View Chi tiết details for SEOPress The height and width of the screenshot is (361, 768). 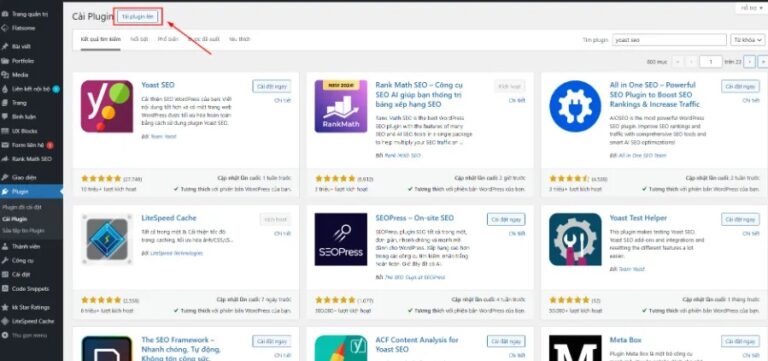(x=517, y=234)
